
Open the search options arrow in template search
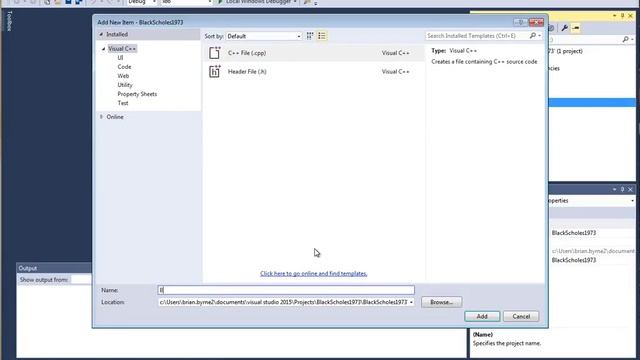click(540, 36)
